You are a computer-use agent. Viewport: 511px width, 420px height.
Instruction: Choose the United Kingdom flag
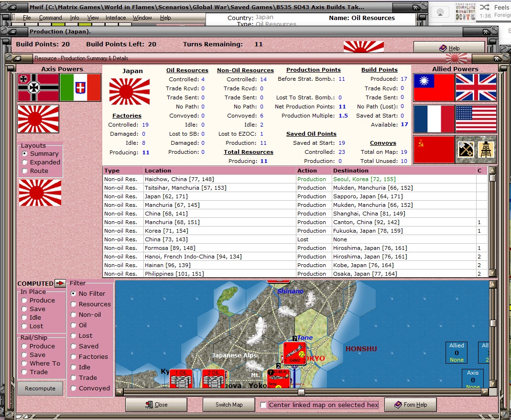[476, 87]
